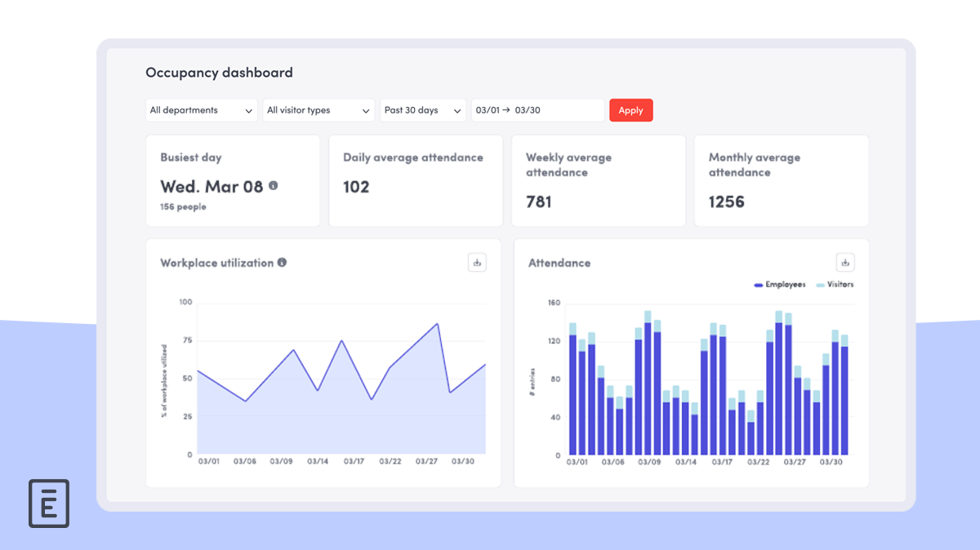Click the tallest bar near 03/09 in Attendance
Image resolution: width=980 pixels, height=550 pixels.
click(x=649, y=384)
